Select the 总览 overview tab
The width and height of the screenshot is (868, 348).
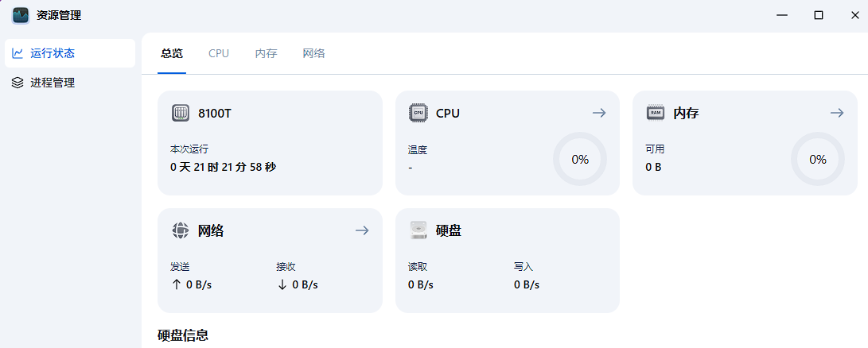(172, 53)
